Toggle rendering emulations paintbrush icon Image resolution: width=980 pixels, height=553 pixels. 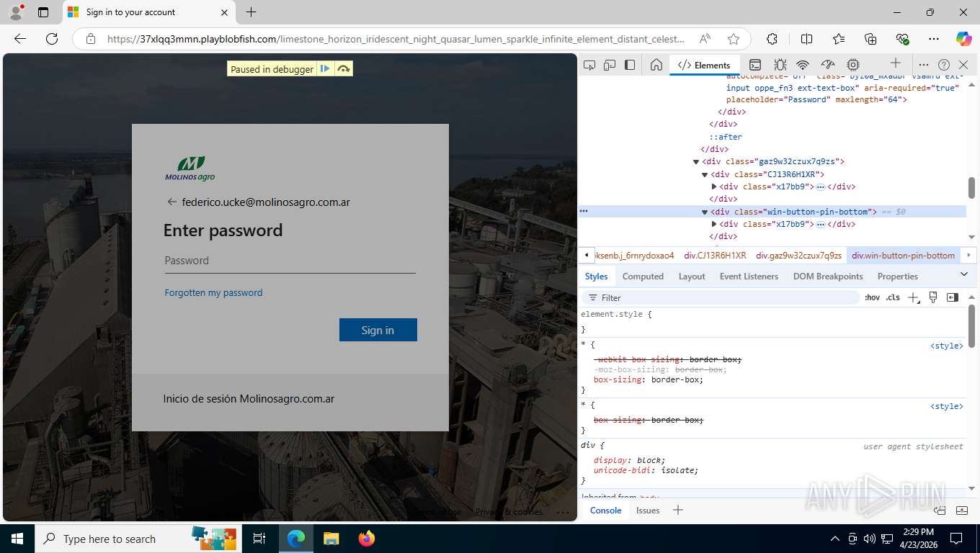(933, 297)
